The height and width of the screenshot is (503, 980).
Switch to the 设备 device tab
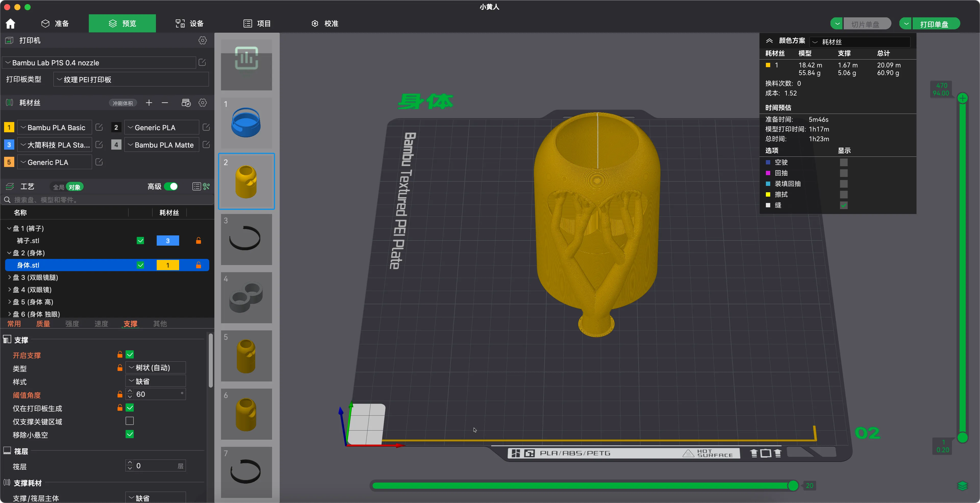tap(190, 23)
